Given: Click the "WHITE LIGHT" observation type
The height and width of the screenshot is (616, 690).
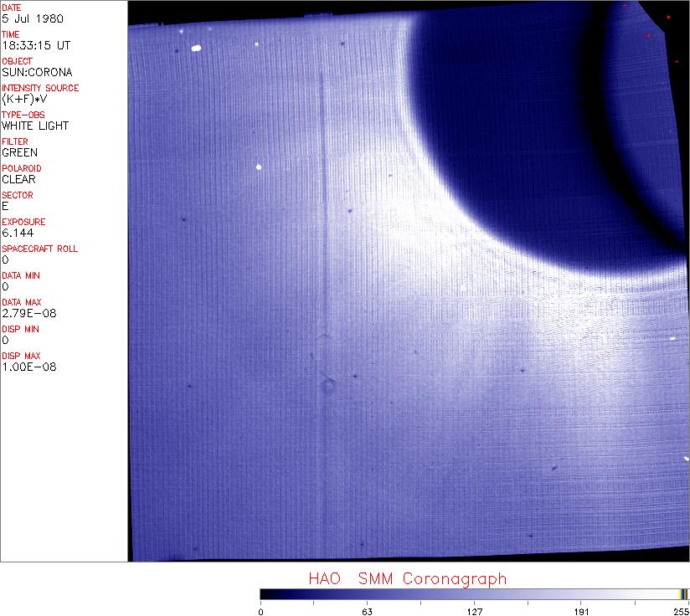Looking at the screenshot, I should coord(35,126).
